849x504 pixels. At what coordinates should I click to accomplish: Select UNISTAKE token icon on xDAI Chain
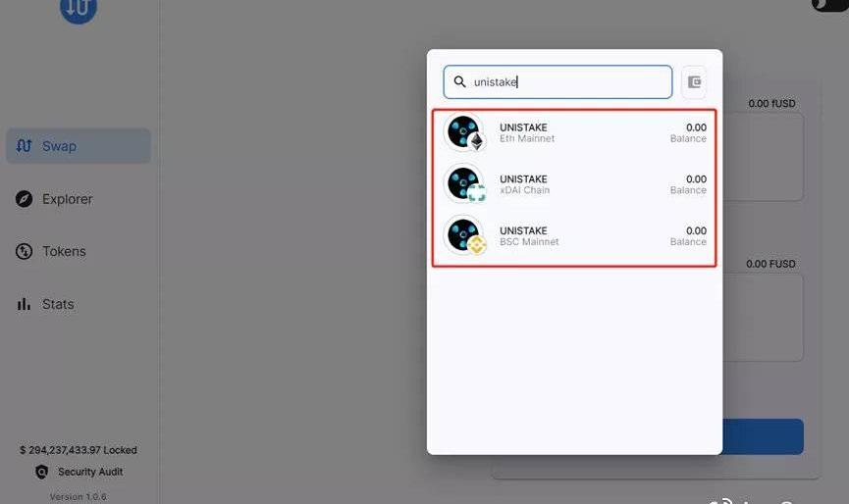tap(464, 183)
